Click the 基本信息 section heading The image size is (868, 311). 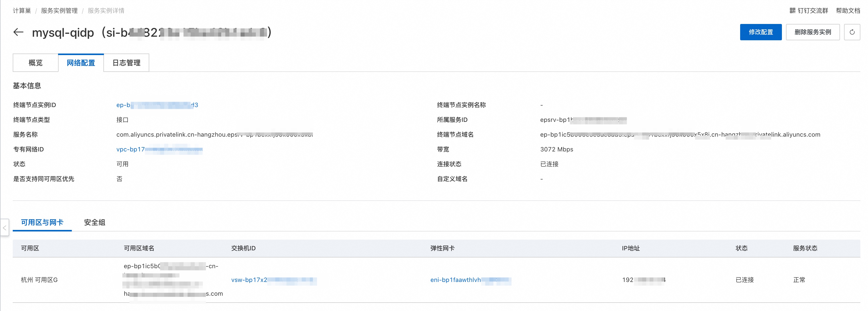coord(27,86)
